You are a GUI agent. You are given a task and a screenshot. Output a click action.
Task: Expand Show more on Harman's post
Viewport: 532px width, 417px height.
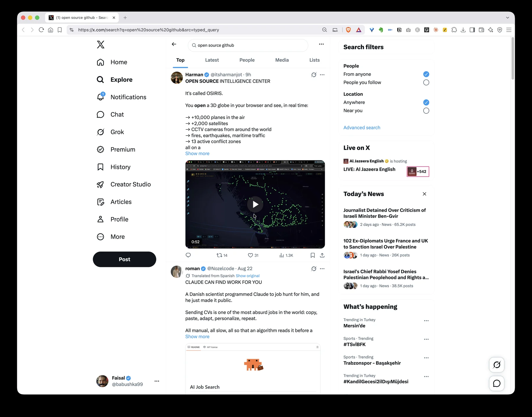(x=197, y=154)
